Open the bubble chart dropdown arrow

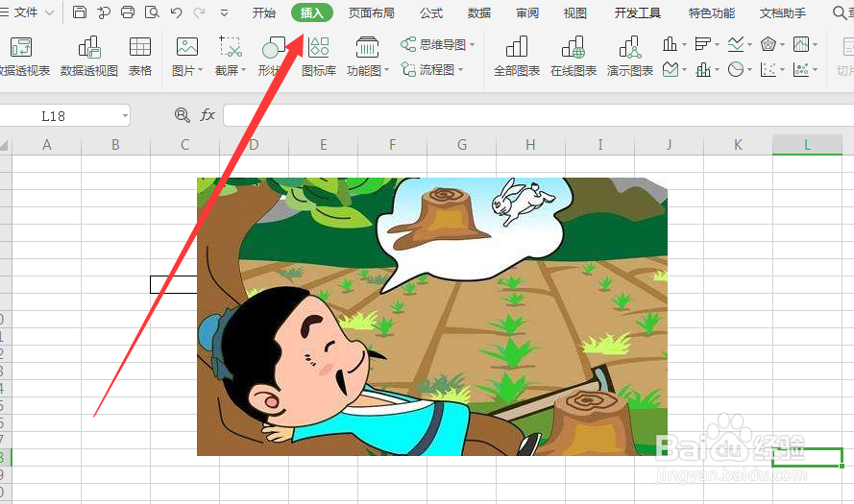click(816, 70)
